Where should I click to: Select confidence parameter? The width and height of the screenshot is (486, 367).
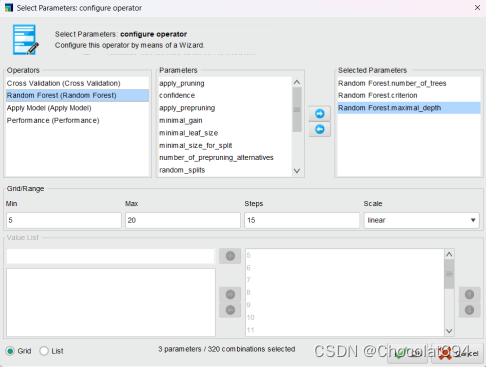point(225,95)
